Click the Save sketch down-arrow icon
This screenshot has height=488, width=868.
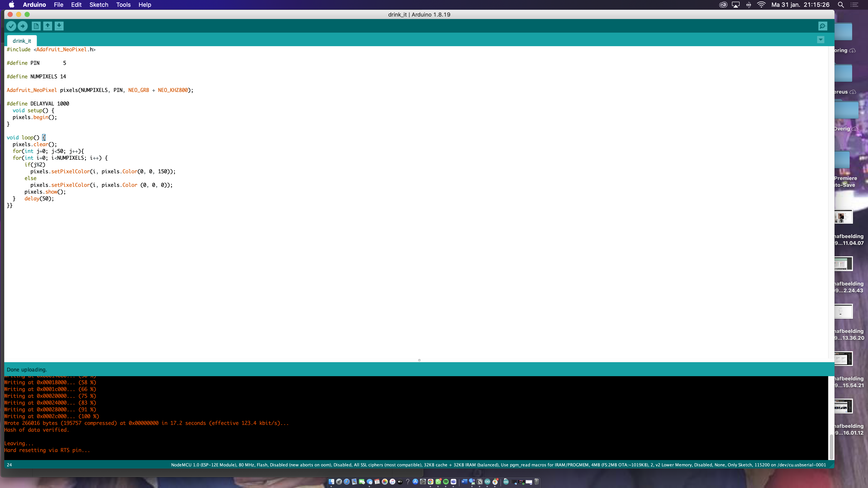pyautogui.click(x=59, y=26)
